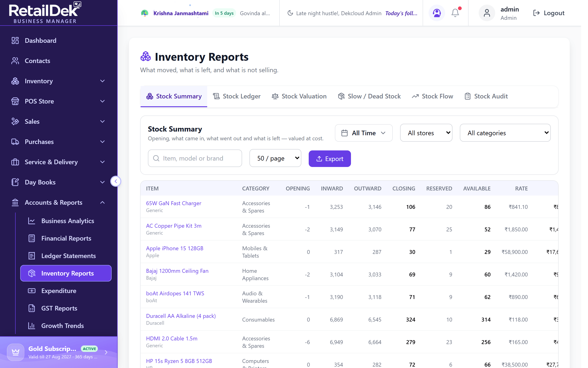Open the Today's follow-ups link
The width and height of the screenshot is (588, 368).
click(401, 13)
